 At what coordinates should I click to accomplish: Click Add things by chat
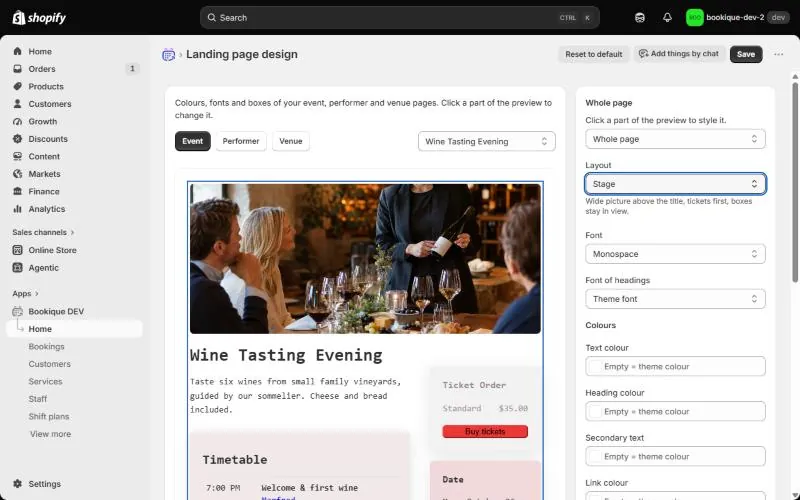(679, 54)
